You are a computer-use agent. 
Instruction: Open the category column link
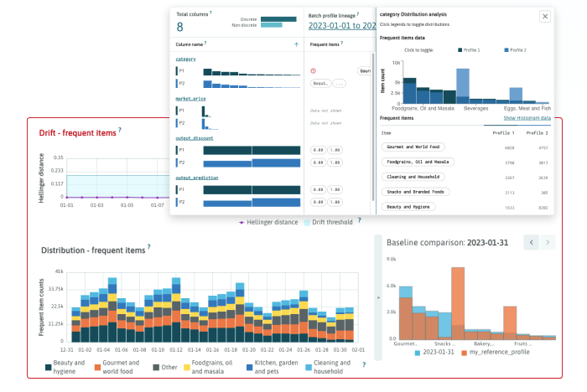(185, 59)
